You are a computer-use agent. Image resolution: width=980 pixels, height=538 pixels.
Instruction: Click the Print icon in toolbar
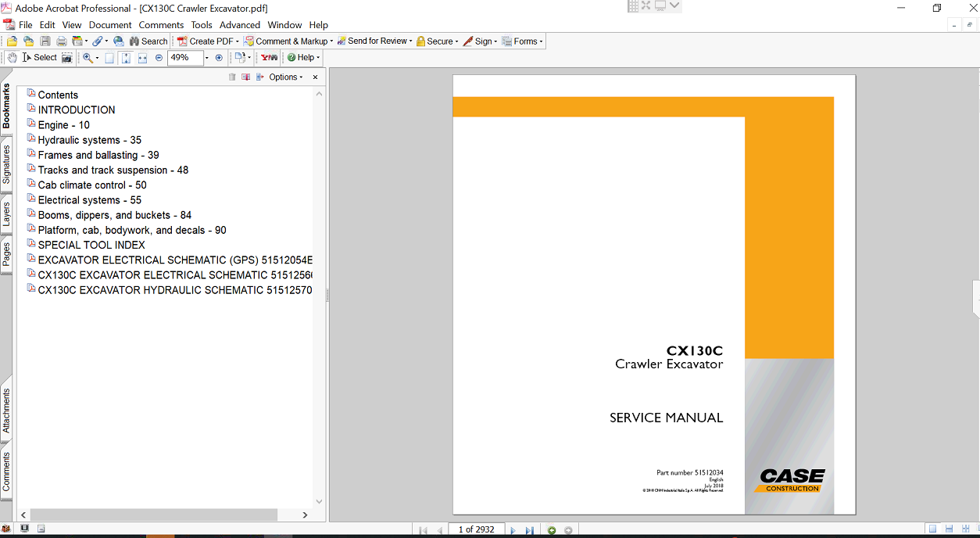61,41
